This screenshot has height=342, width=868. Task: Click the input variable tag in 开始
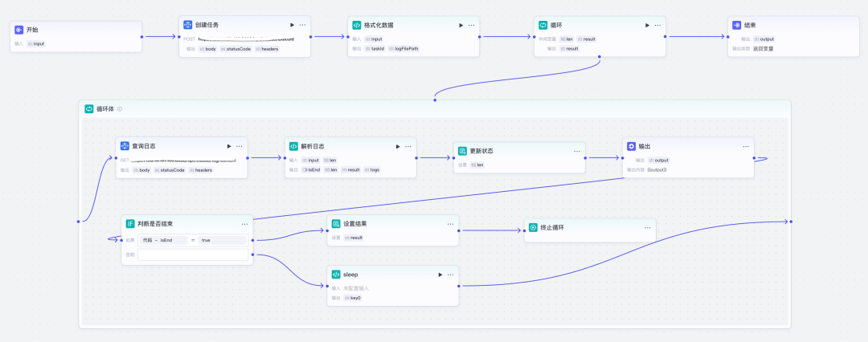(36, 43)
